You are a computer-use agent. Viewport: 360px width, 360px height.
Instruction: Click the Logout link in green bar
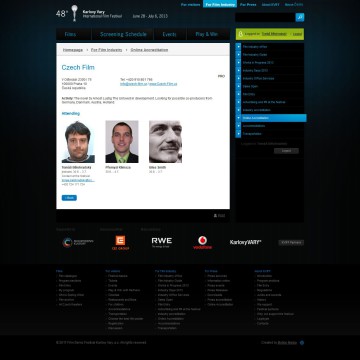297,34
